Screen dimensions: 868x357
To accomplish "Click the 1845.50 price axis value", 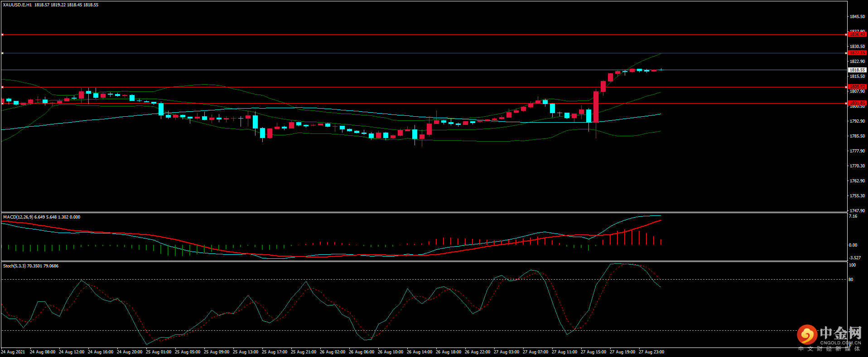I will click(x=857, y=17).
